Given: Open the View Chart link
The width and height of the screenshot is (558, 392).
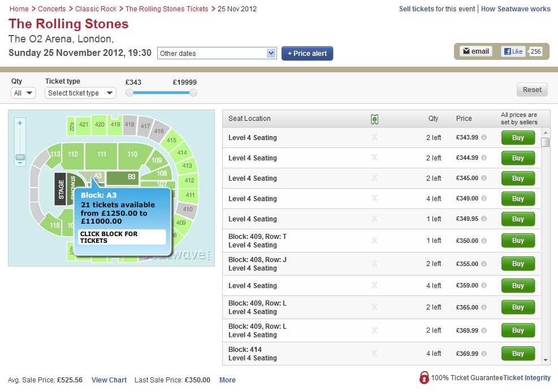Looking at the screenshot, I should [109, 380].
